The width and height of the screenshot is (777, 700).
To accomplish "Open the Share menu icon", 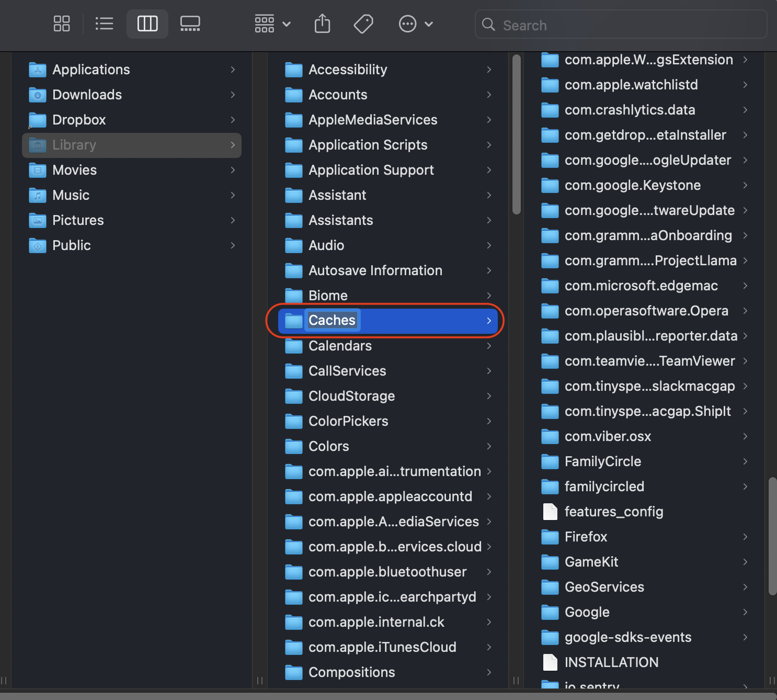I will 322,24.
